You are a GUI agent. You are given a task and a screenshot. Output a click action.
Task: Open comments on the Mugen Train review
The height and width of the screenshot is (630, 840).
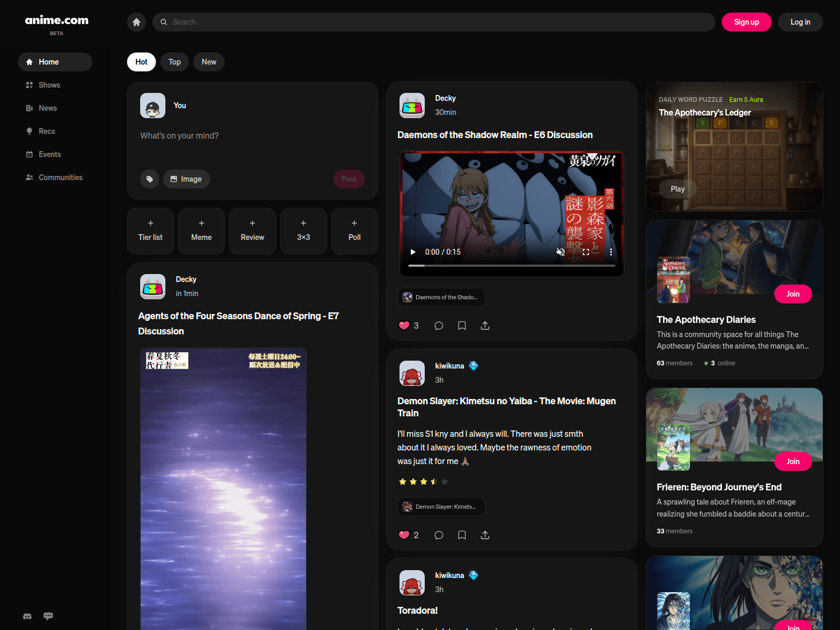tap(439, 535)
